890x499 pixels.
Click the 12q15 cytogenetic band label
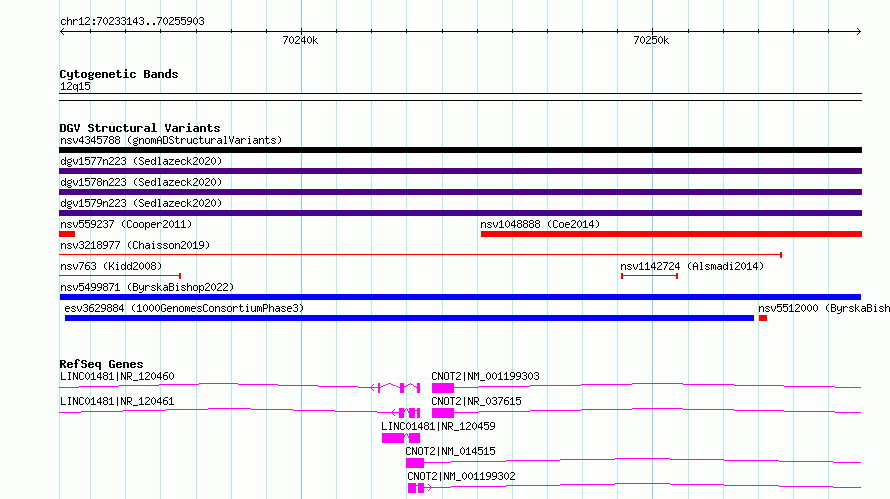75,86
